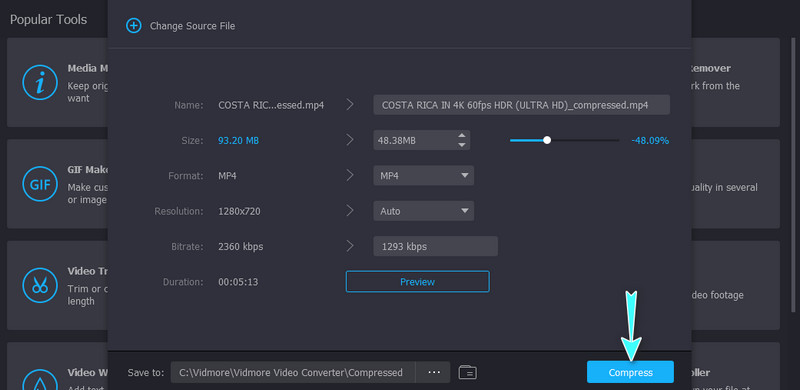Open the browse path ellipsis button
The width and height of the screenshot is (800, 390).
coord(434,372)
